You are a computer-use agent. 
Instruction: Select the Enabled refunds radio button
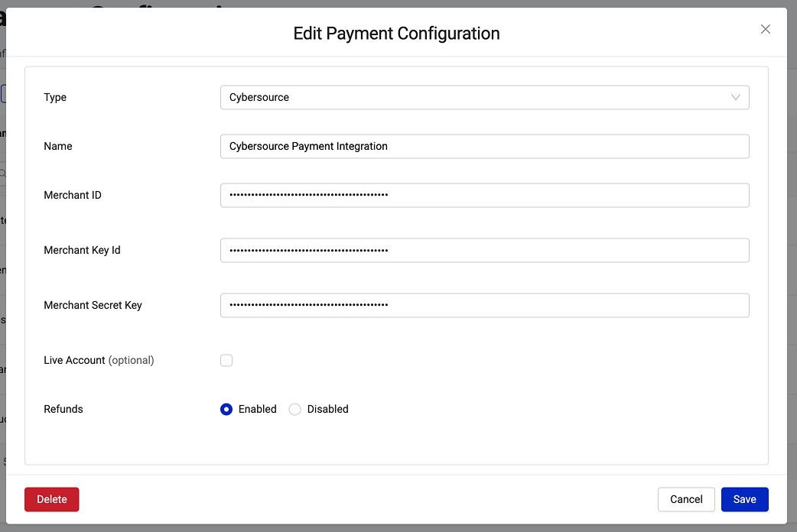[226, 409]
